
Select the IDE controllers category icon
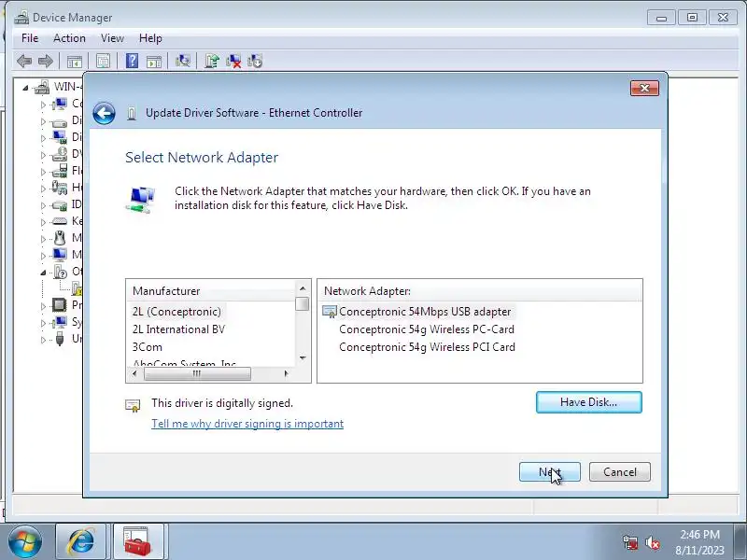coord(60,204)
